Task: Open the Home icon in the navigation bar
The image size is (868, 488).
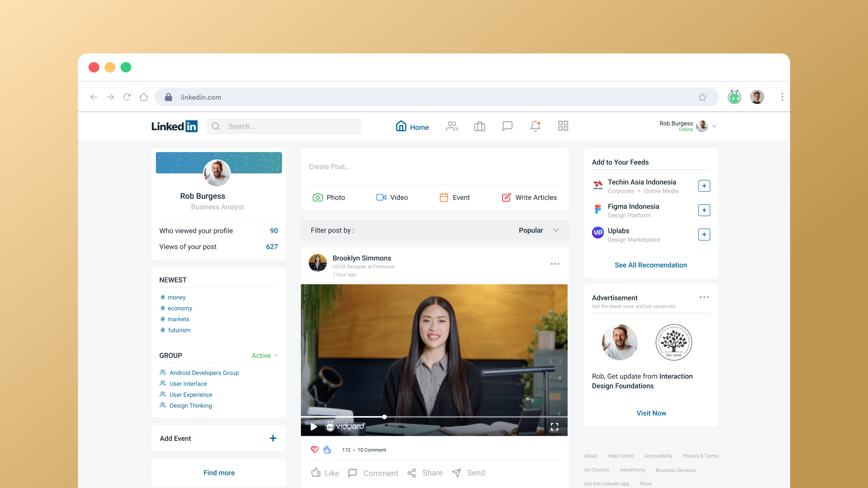Action: point(401,126)
